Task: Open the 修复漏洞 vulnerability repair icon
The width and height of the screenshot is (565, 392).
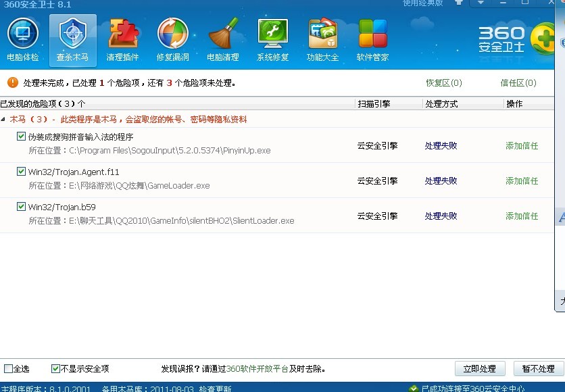Action: (x=172, y=41)
